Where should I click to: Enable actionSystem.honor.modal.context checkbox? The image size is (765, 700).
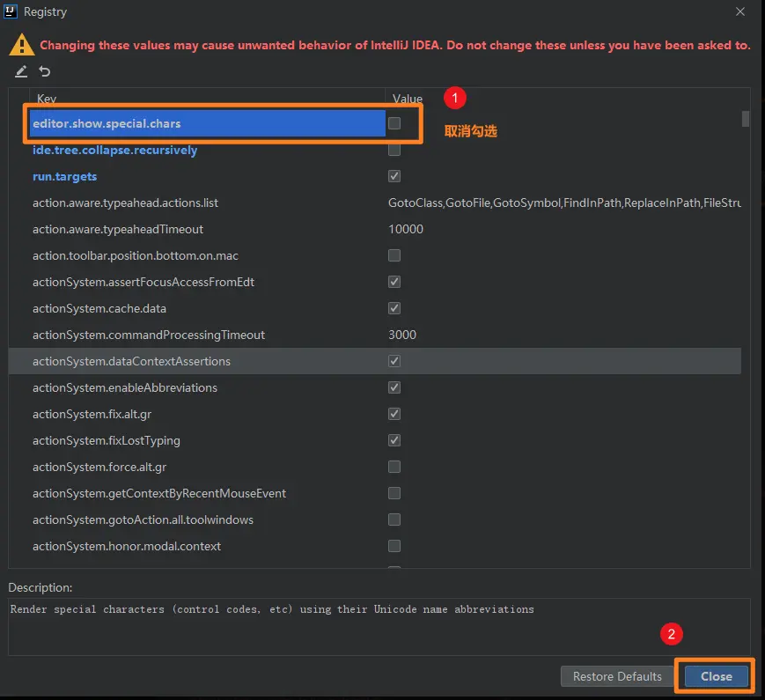[394, 546]
